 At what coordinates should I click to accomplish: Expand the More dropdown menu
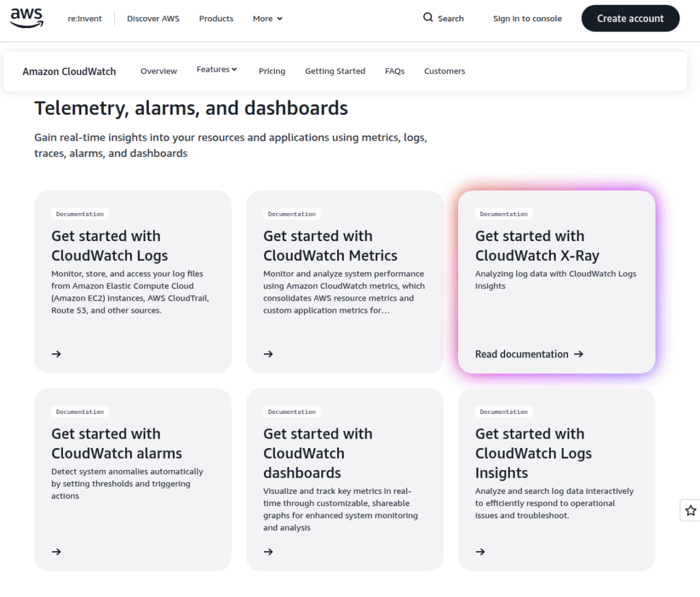click(x=267, y=18)
